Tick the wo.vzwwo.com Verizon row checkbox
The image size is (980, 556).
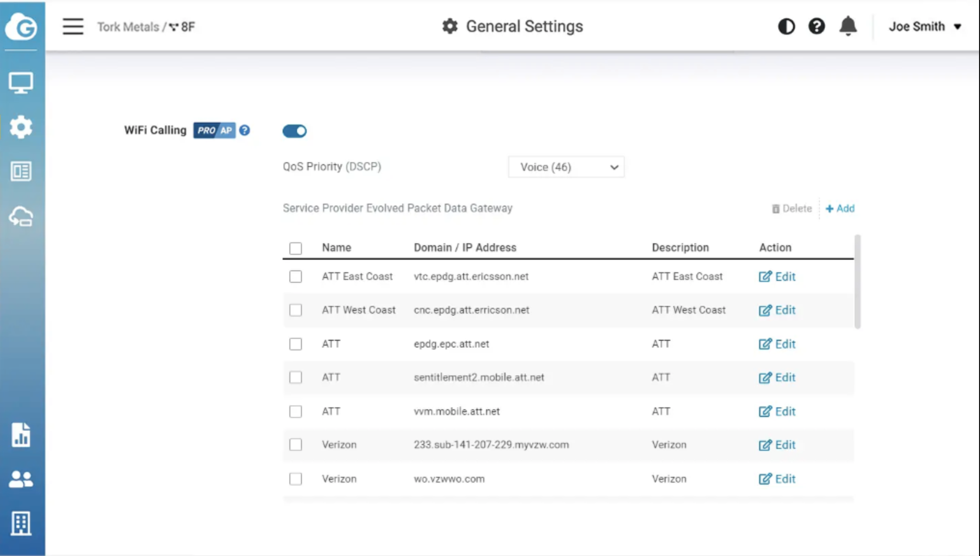[x=296, y=479]
